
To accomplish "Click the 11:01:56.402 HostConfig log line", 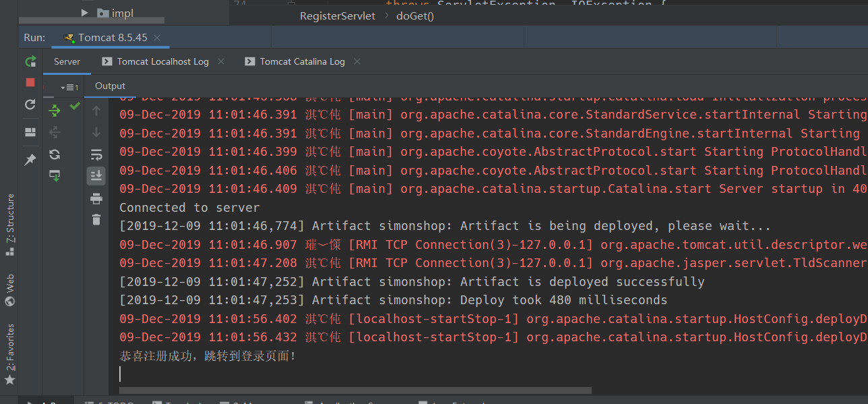I will coord(493,319).
